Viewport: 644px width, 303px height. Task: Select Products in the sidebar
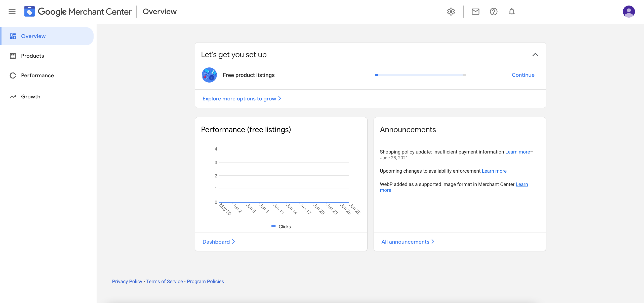(32, 56)
